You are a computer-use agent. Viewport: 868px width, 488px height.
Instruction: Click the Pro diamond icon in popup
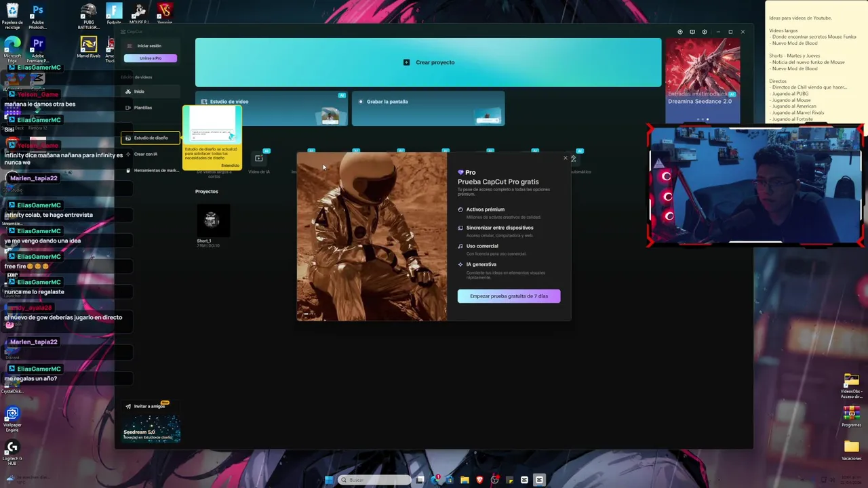[460, 172]
